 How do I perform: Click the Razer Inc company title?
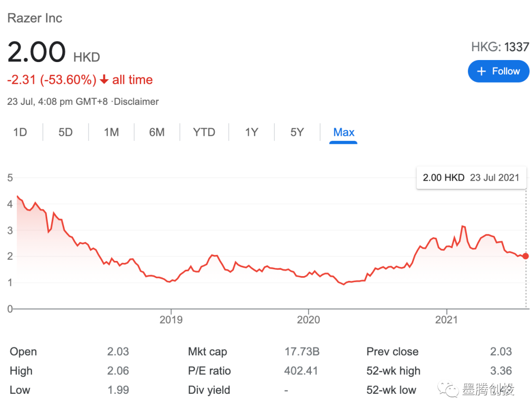point(34,18)
